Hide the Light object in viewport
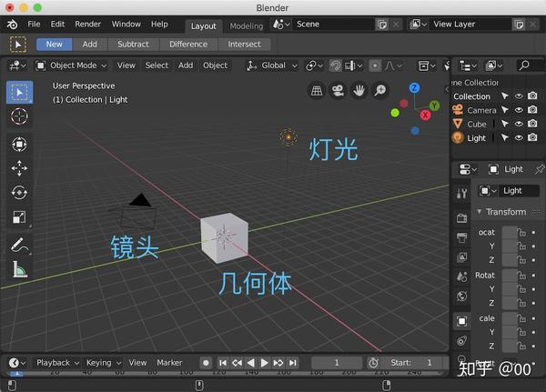 click(519, 138)
